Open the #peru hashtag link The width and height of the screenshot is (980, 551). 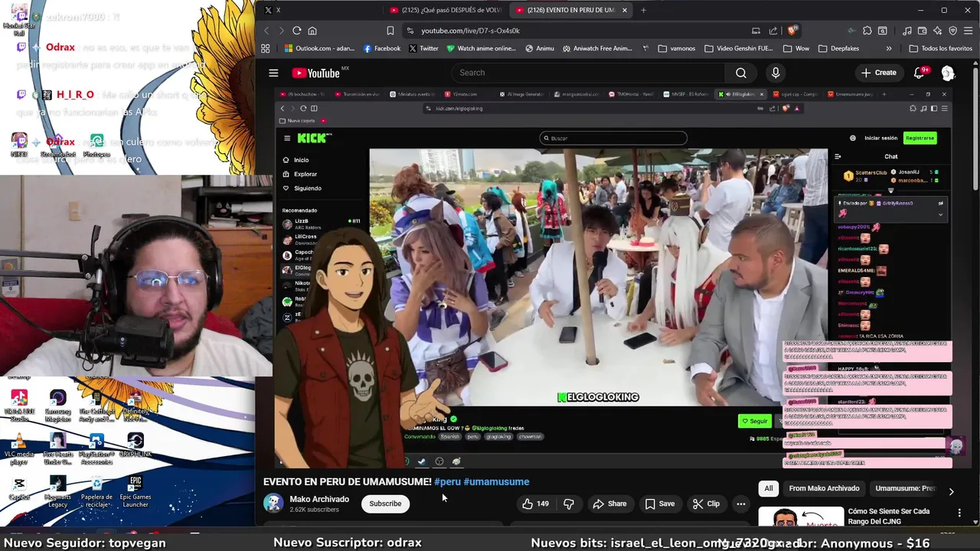pos(447,481)
